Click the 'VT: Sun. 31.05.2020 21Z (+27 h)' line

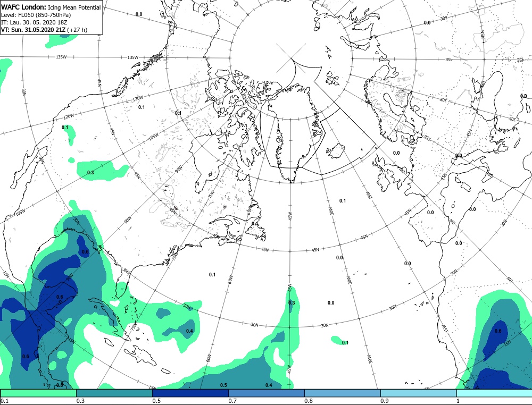point(44,30)
